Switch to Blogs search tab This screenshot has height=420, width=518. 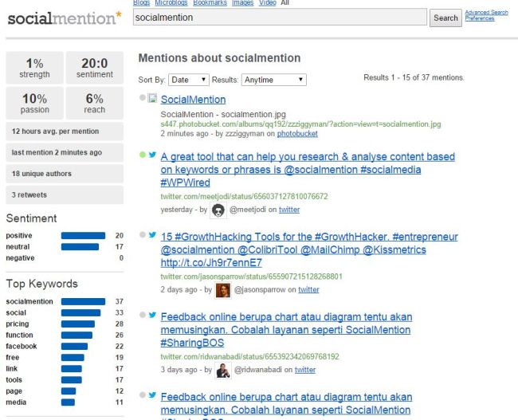[x=141, y=2]
